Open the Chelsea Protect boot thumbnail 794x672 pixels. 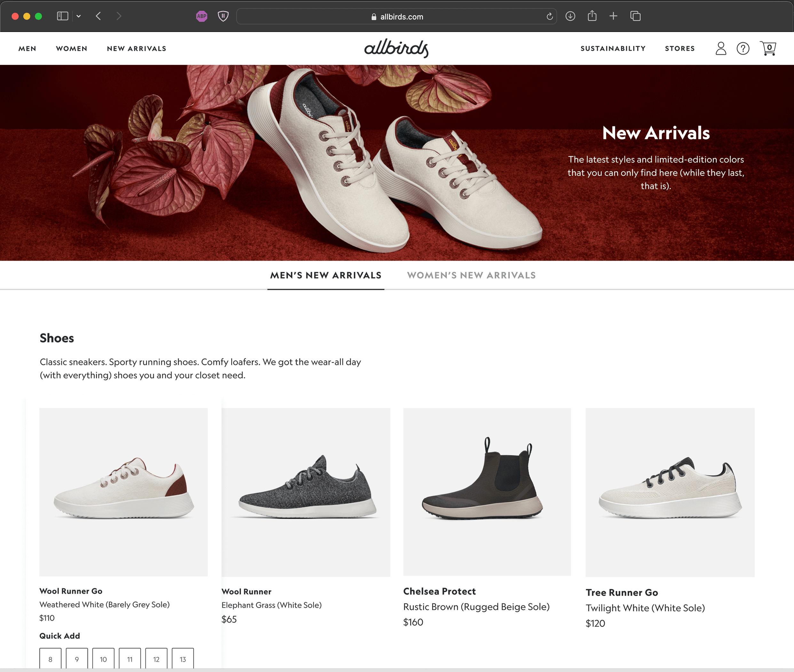487,491
